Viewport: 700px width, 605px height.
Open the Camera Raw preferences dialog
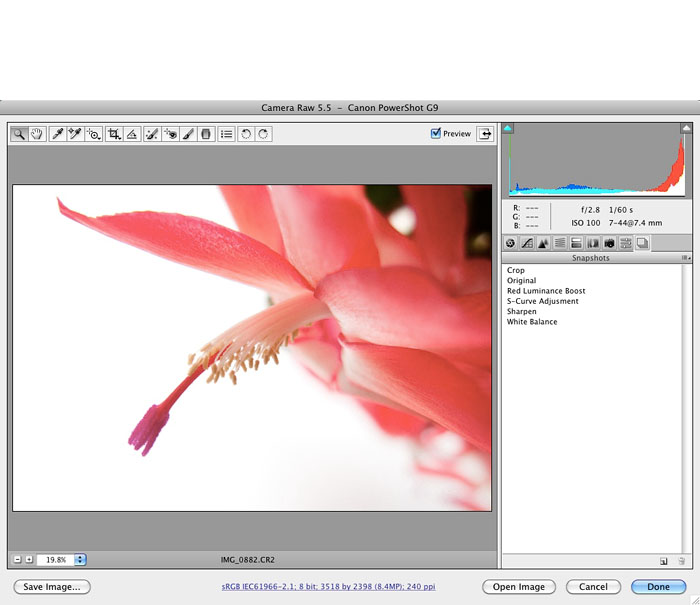(x=226, y=134)
